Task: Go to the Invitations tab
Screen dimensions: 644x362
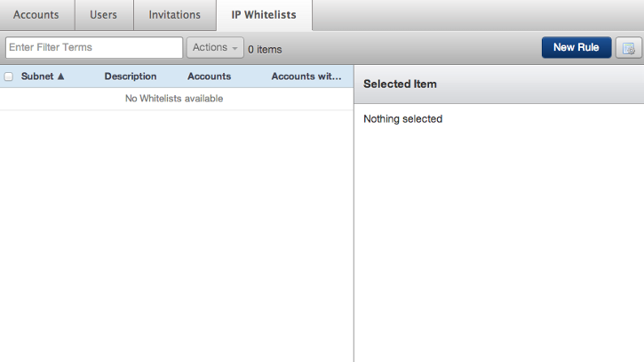Action: pos(175,15)
